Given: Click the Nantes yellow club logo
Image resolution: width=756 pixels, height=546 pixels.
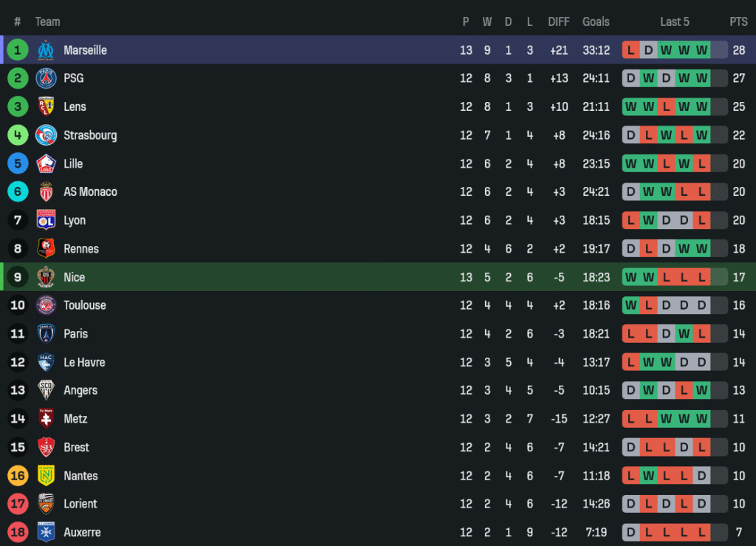Looking at the screenshot, I should point(46,476).
